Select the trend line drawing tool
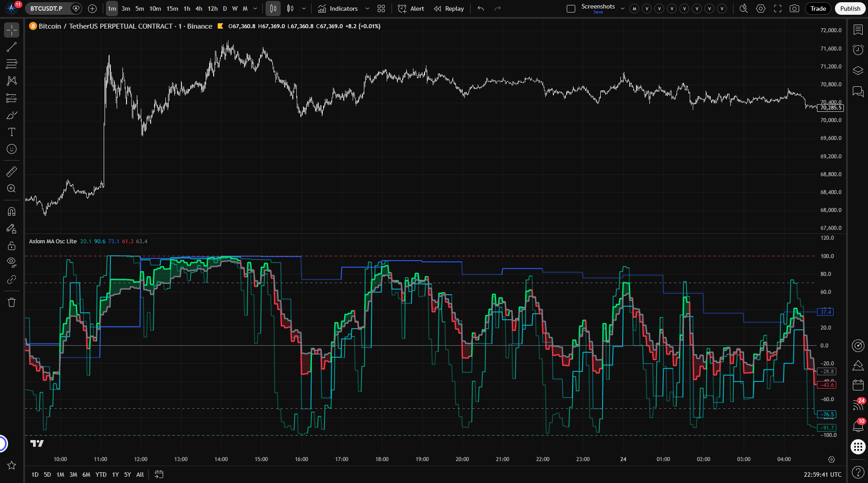This screenshot has height=483, width=868. point(12,47)
